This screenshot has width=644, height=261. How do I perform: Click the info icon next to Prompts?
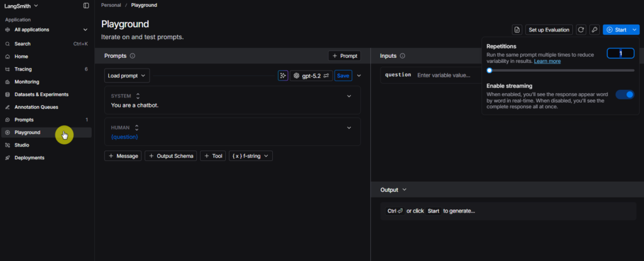[x=133, y=56]
